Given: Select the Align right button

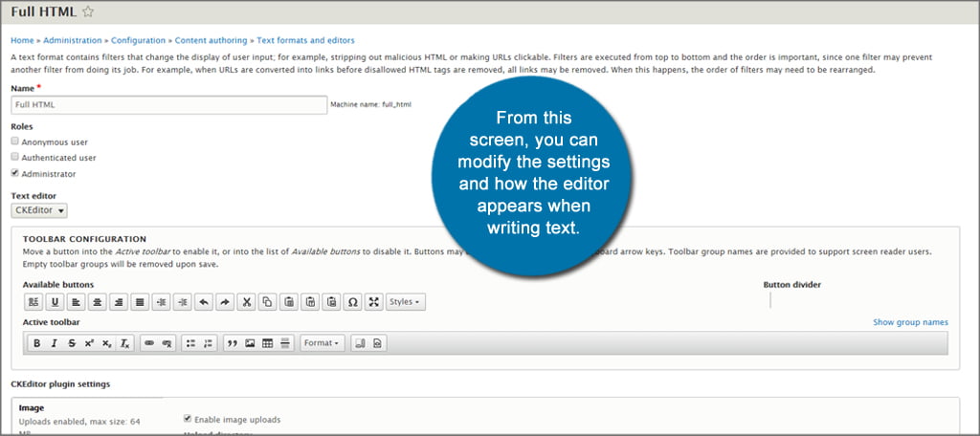Looking at the screenshot, I should [x=118, y=302].
